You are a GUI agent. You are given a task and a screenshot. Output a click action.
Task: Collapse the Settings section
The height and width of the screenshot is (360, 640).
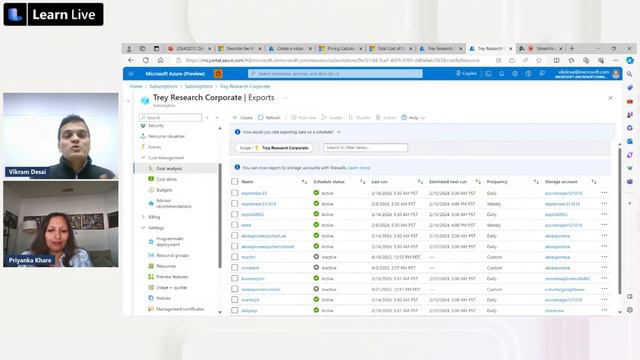coord(143,228)
